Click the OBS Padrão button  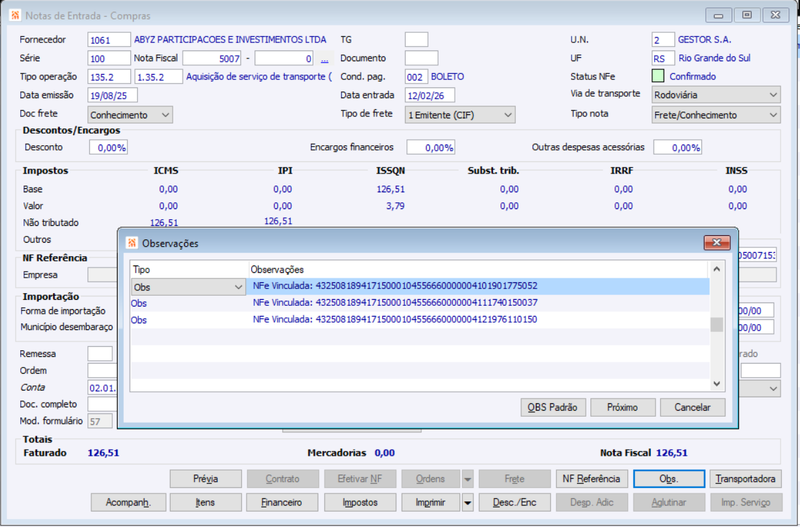click(x=553, y=408)
